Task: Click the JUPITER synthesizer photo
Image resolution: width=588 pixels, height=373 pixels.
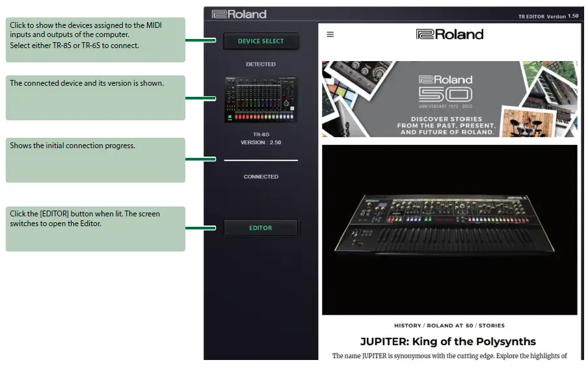Action: click(449, 229)
